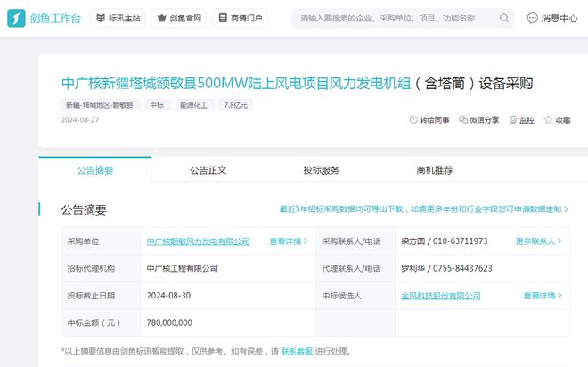Click the chevron after the data export link
This screenshot has height=367, width=588.
coord(566,208)
